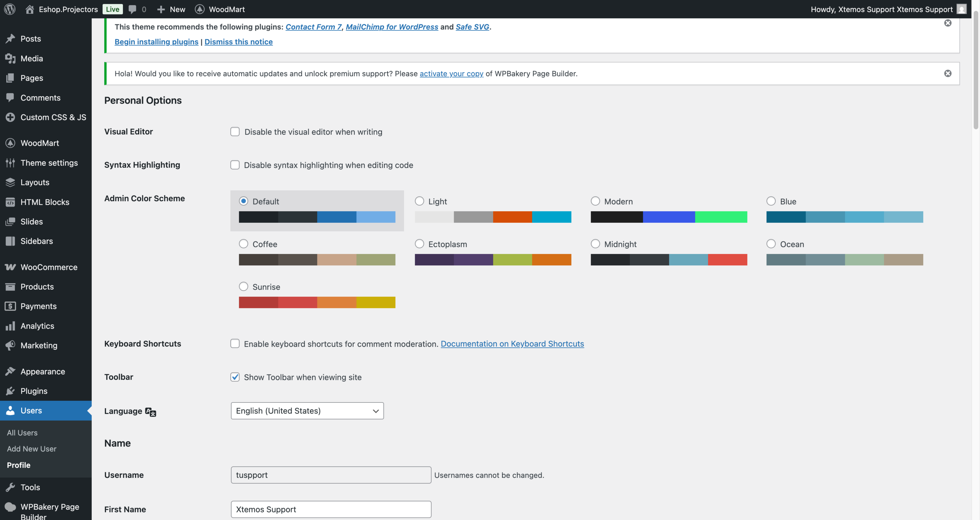The height and width of the screenshot is (520, 980).
Task: Click the Sidebars icon in sidebar
Action: [x=10, y=241]
